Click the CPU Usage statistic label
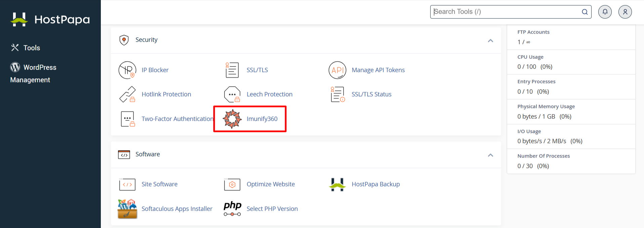This screenshot has height=228, width=644. 530,57
